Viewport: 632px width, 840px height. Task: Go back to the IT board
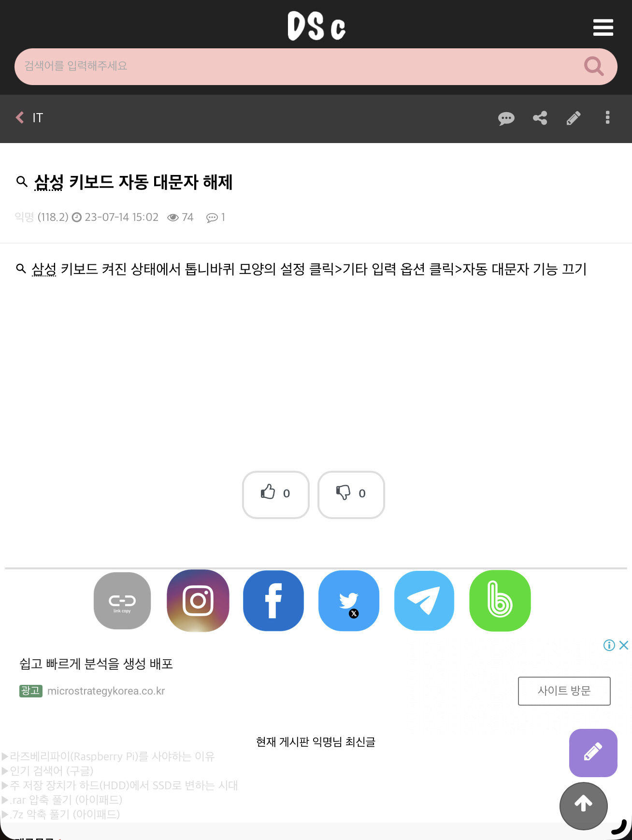(29, 118)
